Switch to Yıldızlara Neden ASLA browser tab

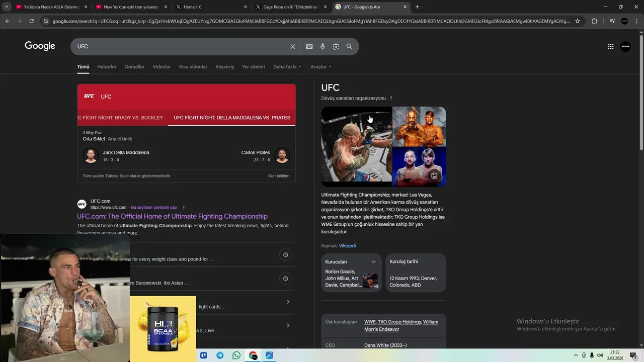[x=52, y=7]
